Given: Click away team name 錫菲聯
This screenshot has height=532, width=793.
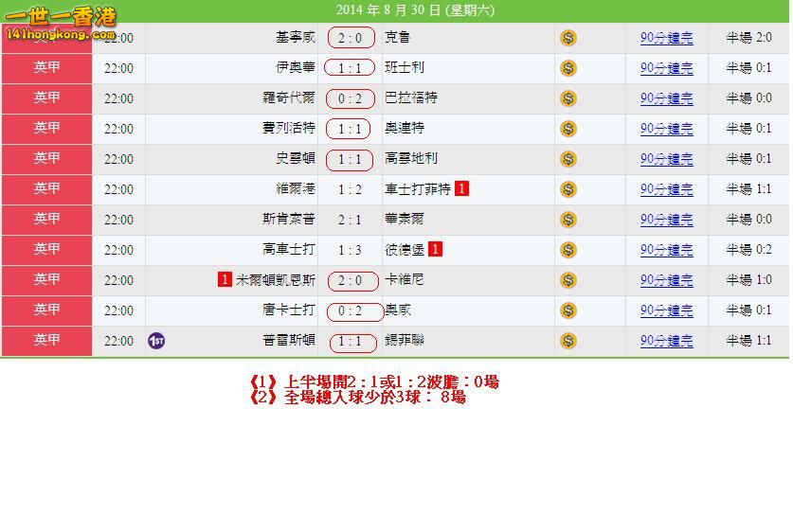Looking at the screenshot, I should [x=405, y=341].
